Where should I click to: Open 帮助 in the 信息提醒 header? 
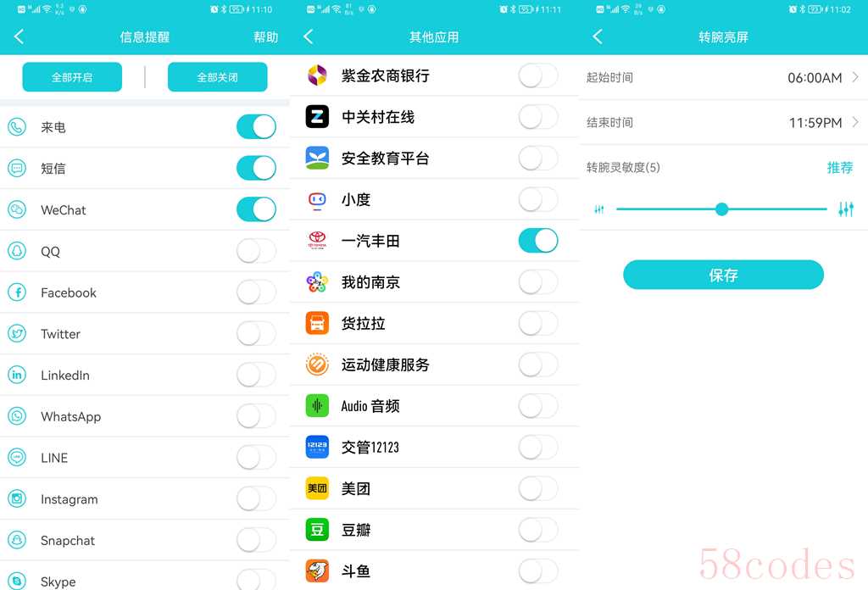pyautogui.click(x=265, y=37)
